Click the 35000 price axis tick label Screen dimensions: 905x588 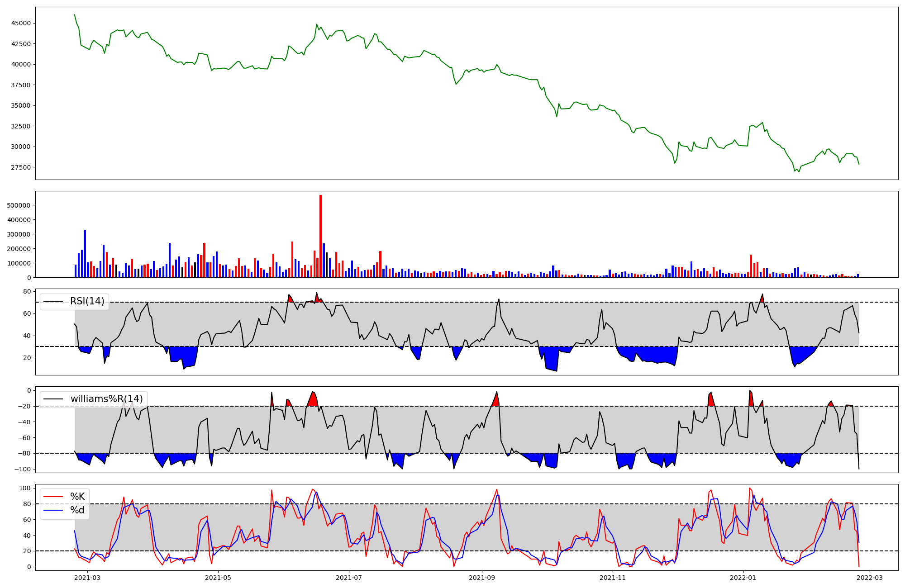tap(21, 105)
